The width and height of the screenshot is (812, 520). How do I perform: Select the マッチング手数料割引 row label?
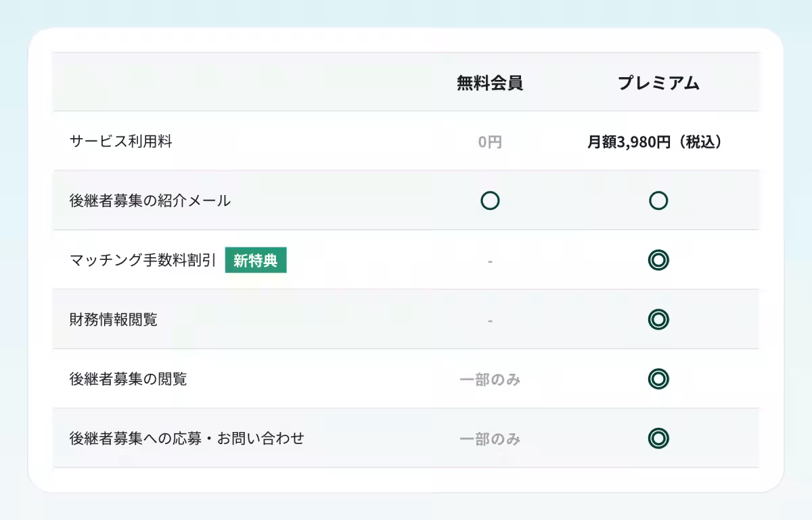(x=142, y=260)
